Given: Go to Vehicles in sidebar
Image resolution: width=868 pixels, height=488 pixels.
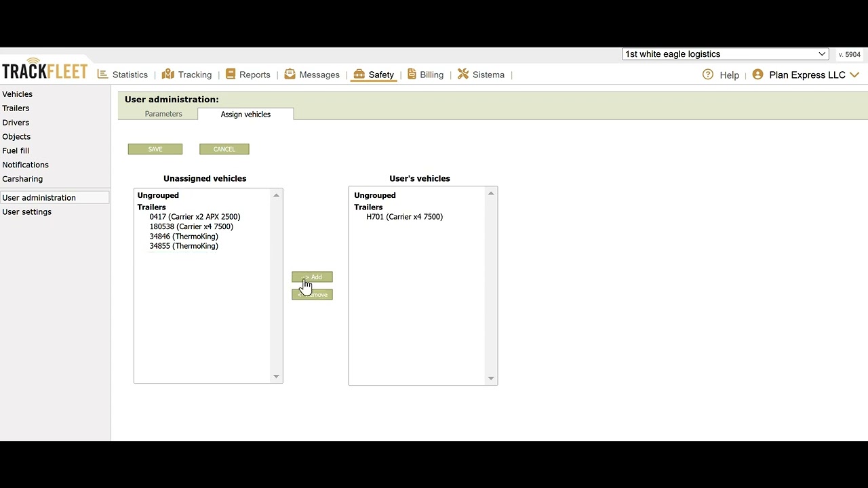Looking at the screenshot, I should coord(18,94).
